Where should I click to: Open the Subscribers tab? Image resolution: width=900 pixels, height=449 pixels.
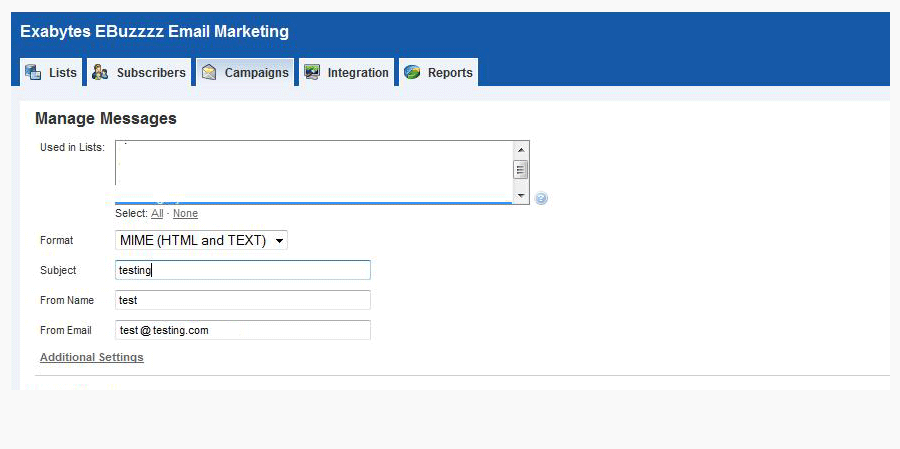pyautogui.click(x=150, y=73)
